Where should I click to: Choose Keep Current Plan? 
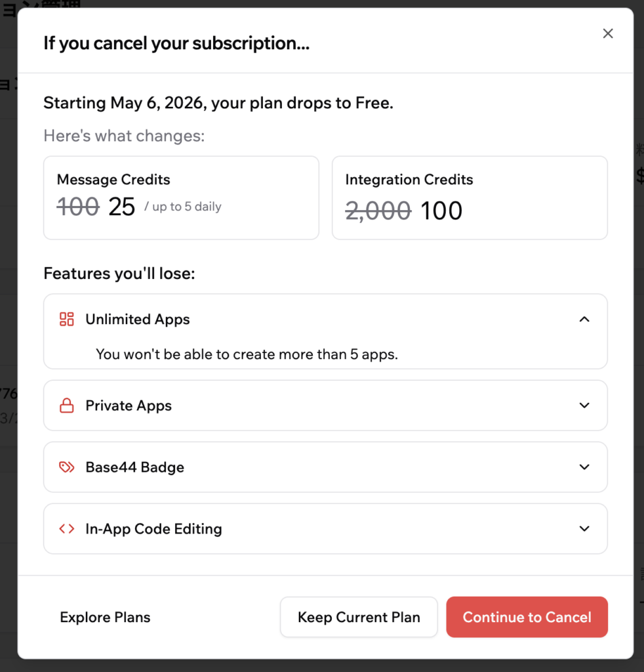tap(359, 617)
